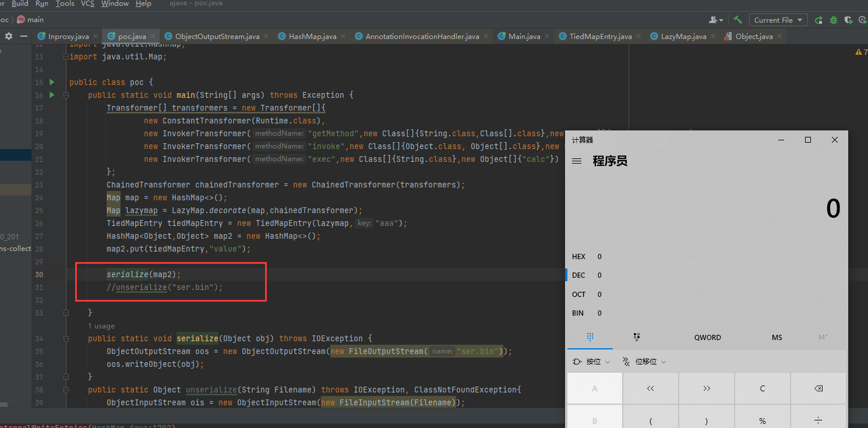
Task: Open the Project panel settings gear
Action: click(x=8, y=36)
